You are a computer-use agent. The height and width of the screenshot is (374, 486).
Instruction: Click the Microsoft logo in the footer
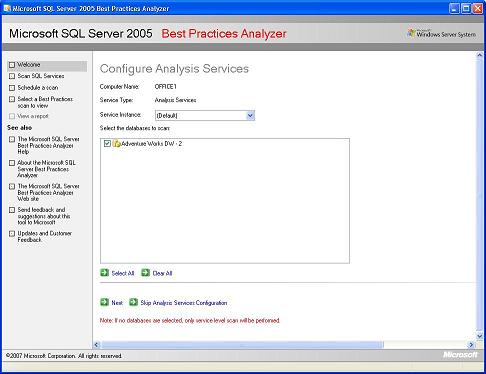(460, 355)
